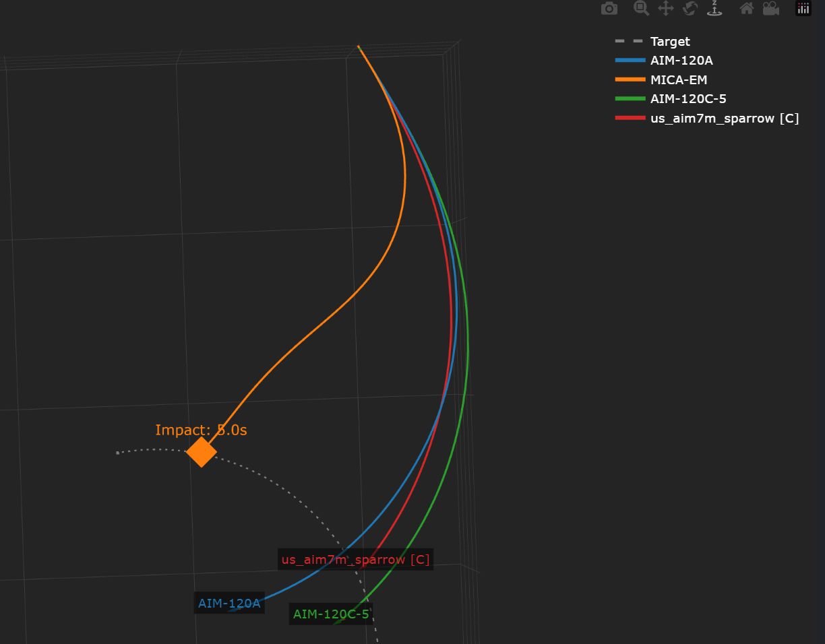825x644 pixels.
Task: Download plot as PNG with camera icon
Action: (609, 9)
